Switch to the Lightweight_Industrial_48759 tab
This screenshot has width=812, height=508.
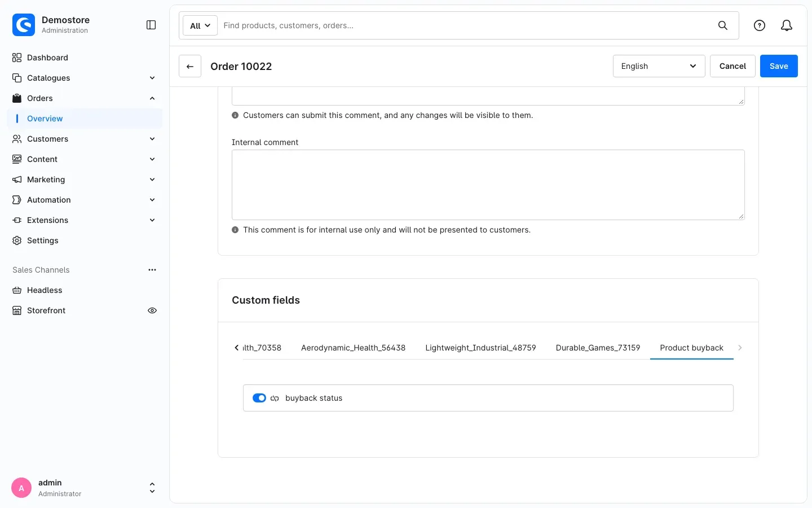click(x=480, y=348)
